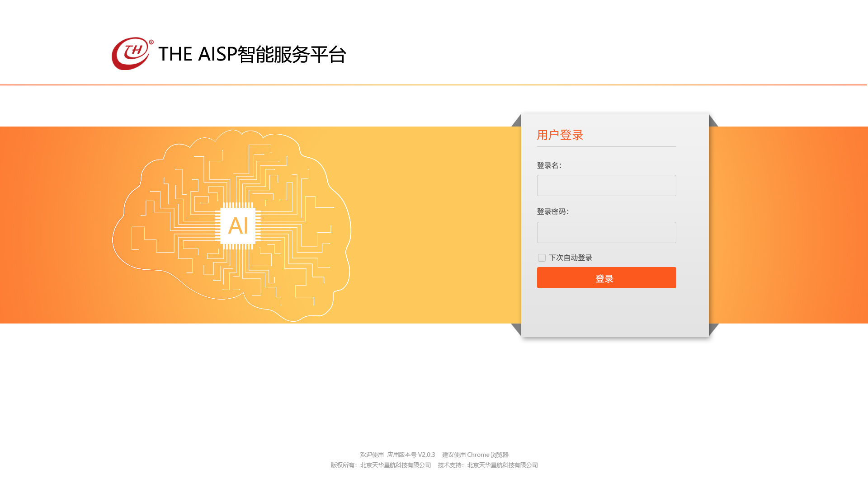Click top-right gray fold of login panel
Viewport: 868px width, 488px height.
pyautogui.click(x=712, y=122)
